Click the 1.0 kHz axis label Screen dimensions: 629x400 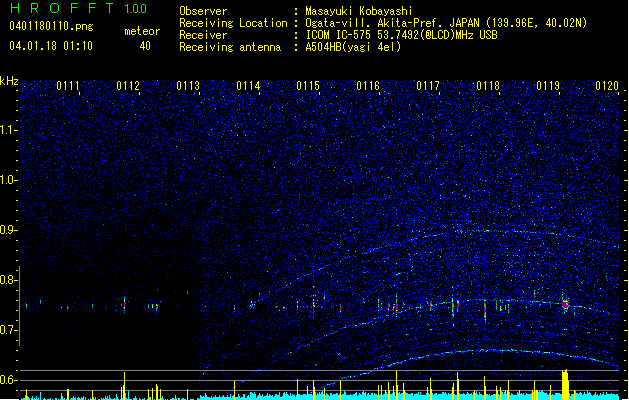click(x=8, y=180)
